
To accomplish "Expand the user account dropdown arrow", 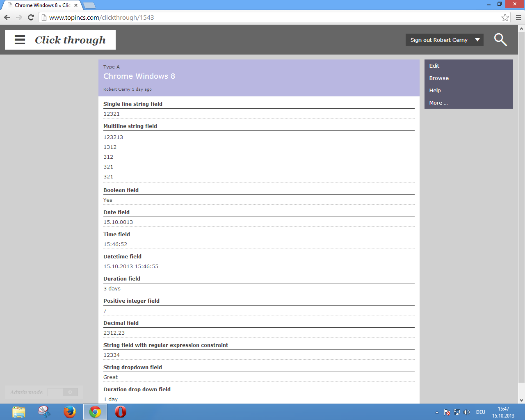I will (477, 40).
